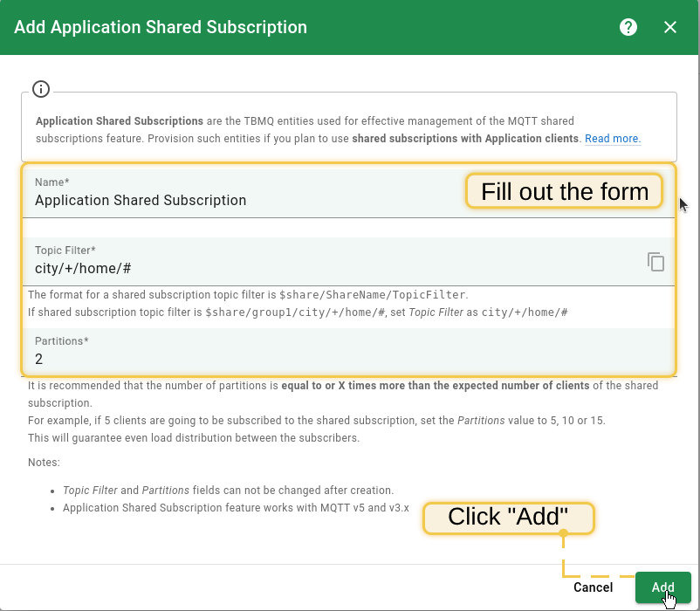Open the shared subscriptions documentation link

click(x=612, y=138)
